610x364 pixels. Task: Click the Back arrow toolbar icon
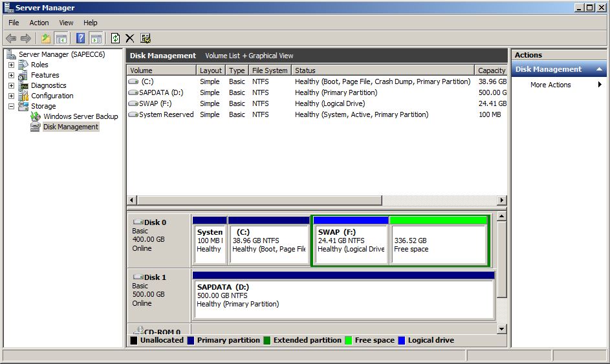[11, 38]
